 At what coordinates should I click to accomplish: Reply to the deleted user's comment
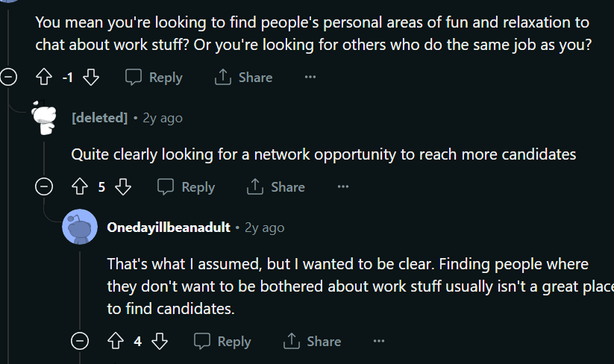click(x=187, y=186)
